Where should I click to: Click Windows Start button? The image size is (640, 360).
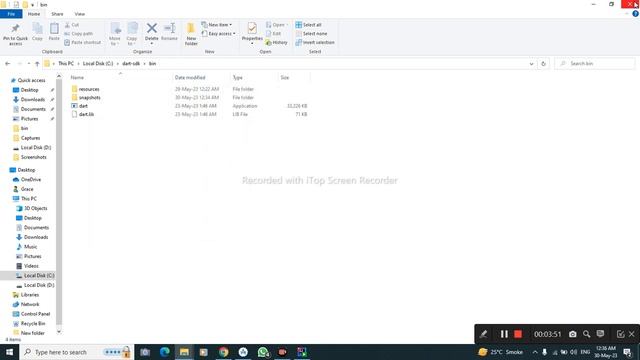[9, 352]
